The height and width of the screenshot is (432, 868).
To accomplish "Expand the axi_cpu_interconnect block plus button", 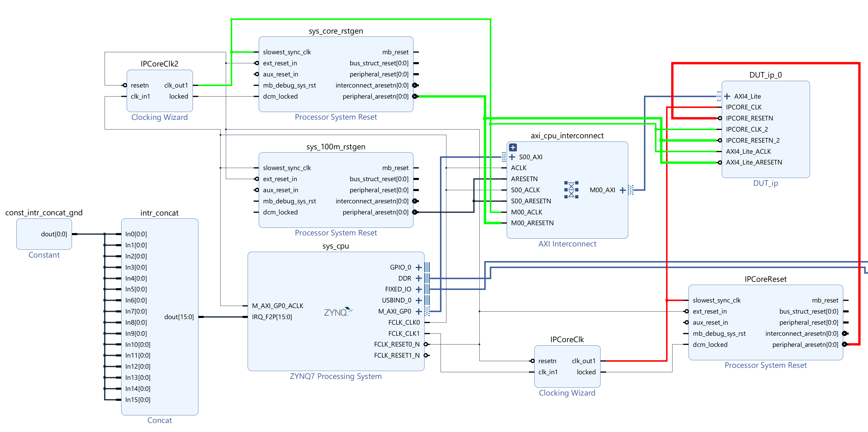I will [x=513, y=147].
